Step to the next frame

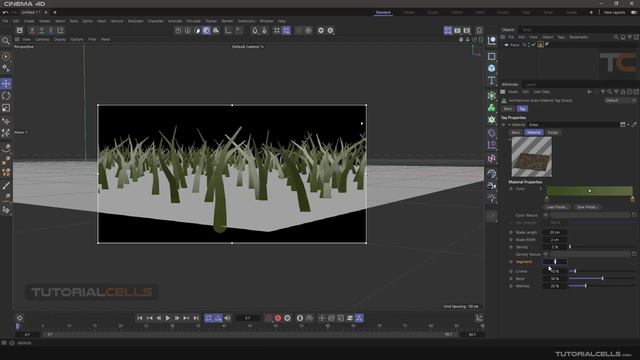[177, 318]
